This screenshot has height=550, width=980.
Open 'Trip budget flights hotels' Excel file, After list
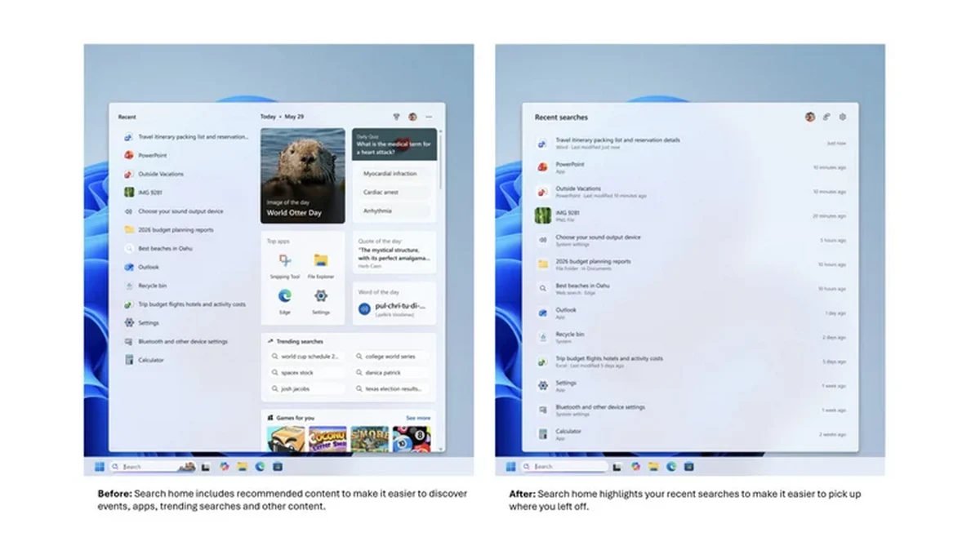pos(691,361)
